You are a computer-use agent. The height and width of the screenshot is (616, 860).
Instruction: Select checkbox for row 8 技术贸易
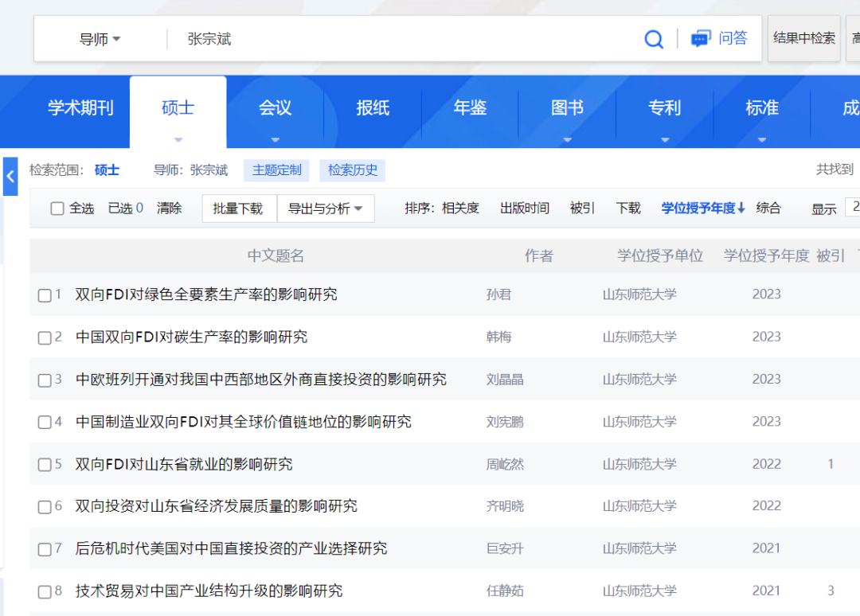45,591
